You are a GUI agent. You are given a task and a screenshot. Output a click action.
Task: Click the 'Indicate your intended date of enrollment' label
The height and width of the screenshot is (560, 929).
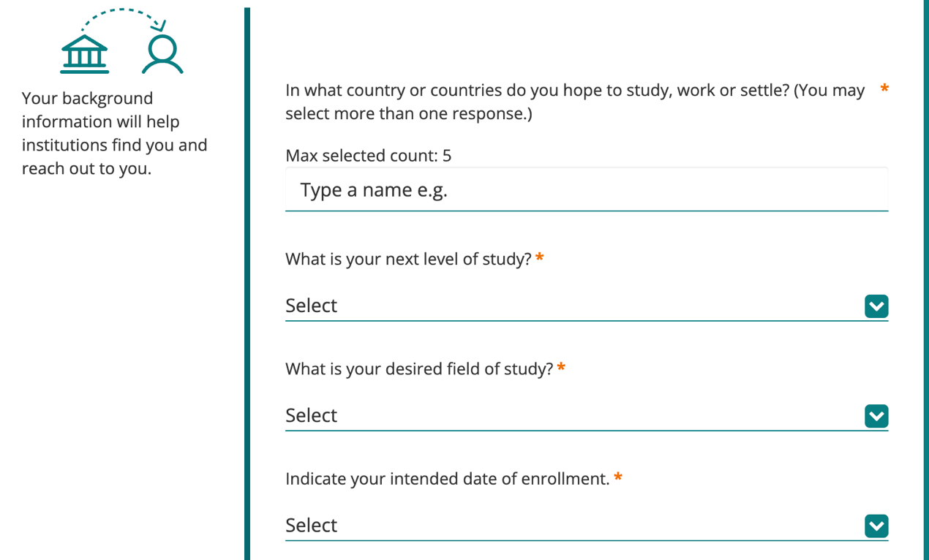tap(447, 479)
